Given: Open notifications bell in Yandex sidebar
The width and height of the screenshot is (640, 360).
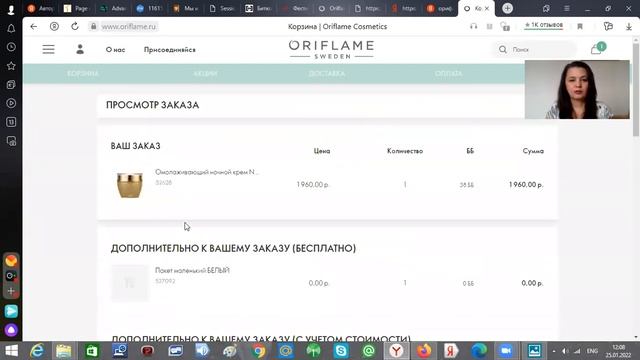Looking at the screenshot, I should coord(11,28).
